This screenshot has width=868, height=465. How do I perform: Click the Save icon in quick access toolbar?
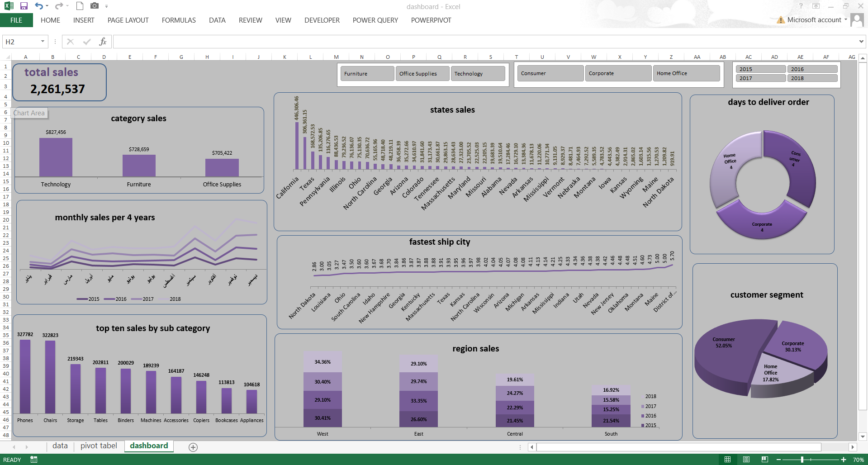pos(24,6)
